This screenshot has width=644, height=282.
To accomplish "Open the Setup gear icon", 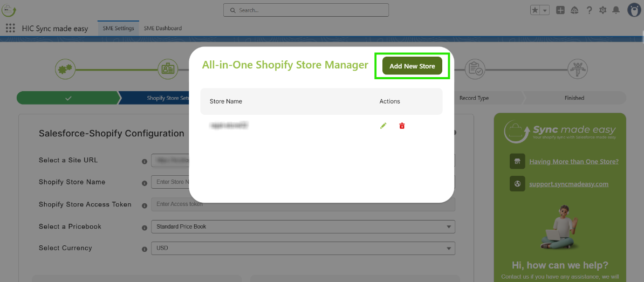I will [x=602, y=10].
